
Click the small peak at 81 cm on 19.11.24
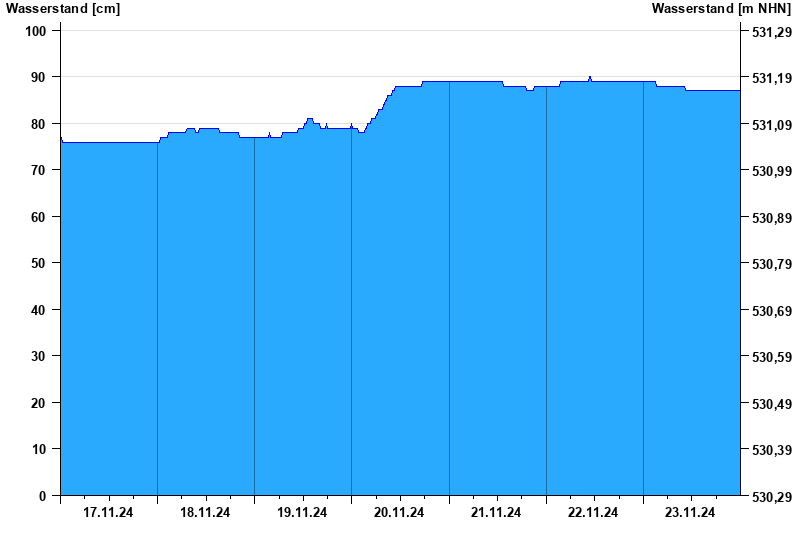coord(310,119)
